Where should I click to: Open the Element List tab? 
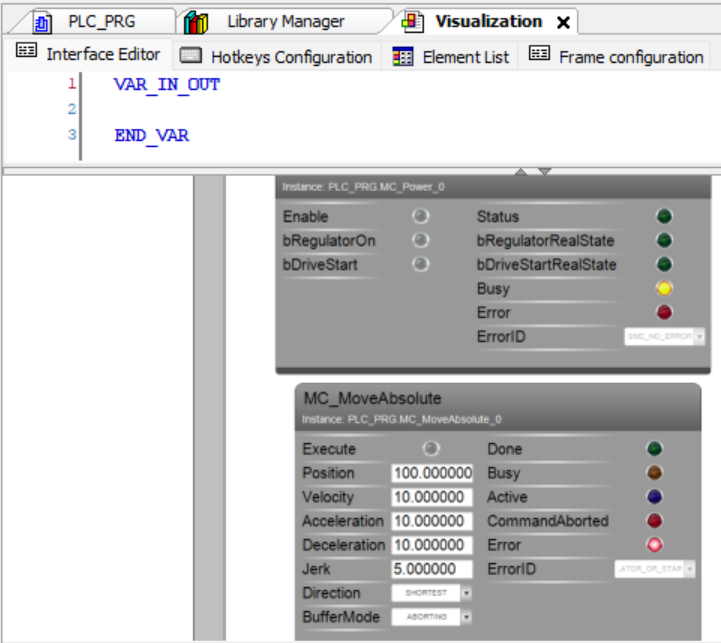click(465, 57)
